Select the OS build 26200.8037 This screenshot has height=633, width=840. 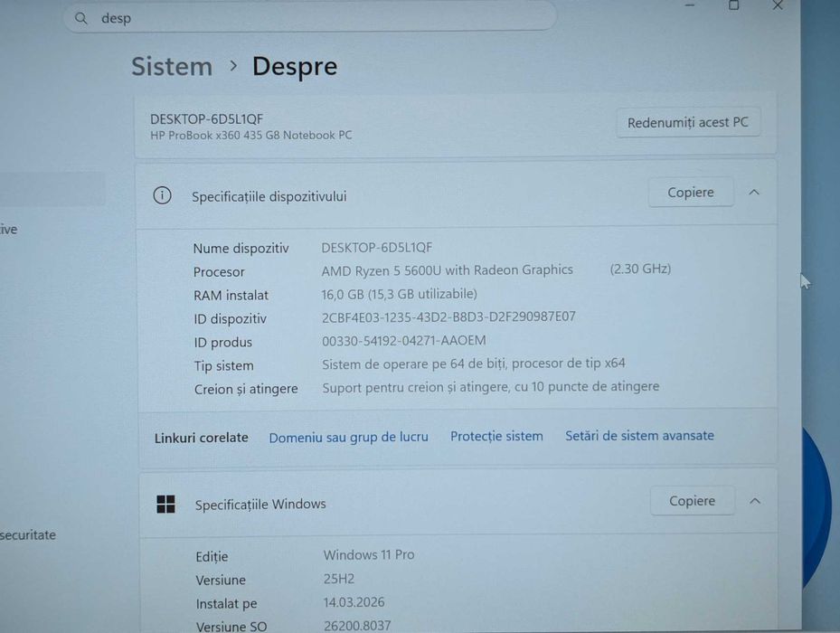357,626
